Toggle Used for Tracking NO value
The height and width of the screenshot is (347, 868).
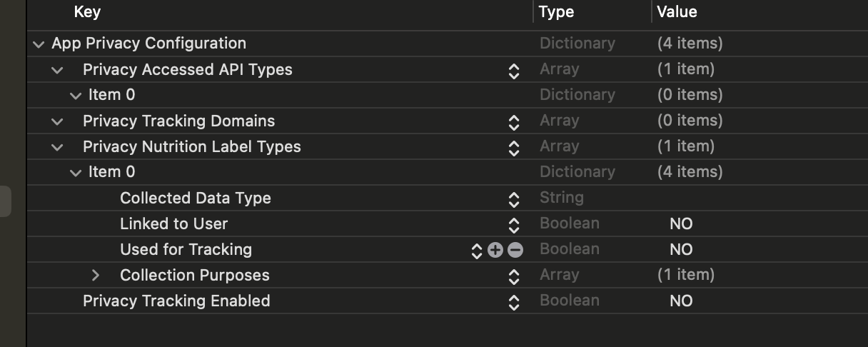(x=681, y=250)
